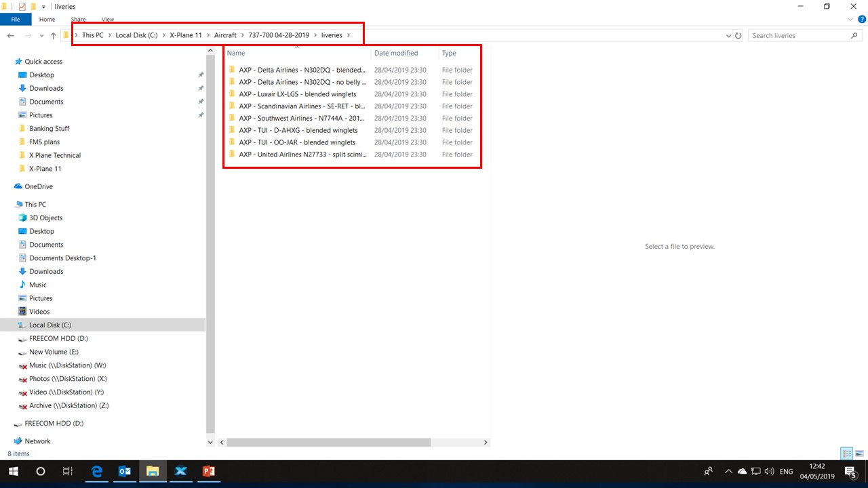Open recent locations dropdown arrow
Screen dimensions: 868x488
41,36
